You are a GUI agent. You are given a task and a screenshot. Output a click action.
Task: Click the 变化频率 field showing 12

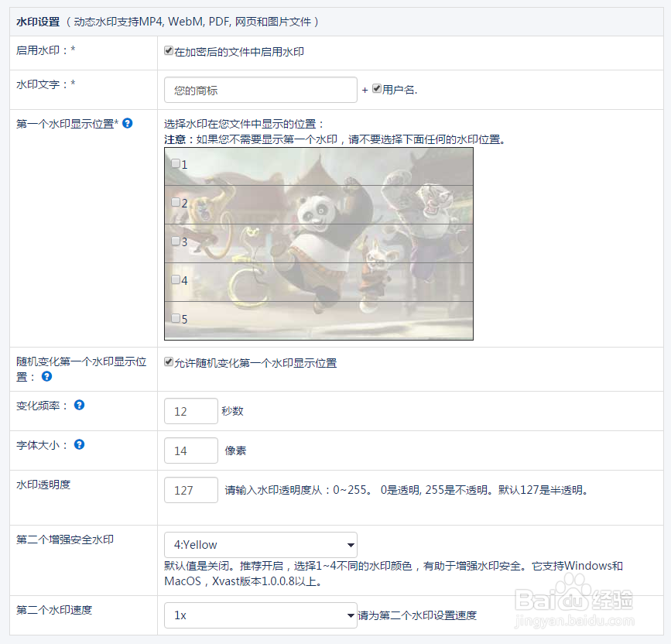click(191, 411)
